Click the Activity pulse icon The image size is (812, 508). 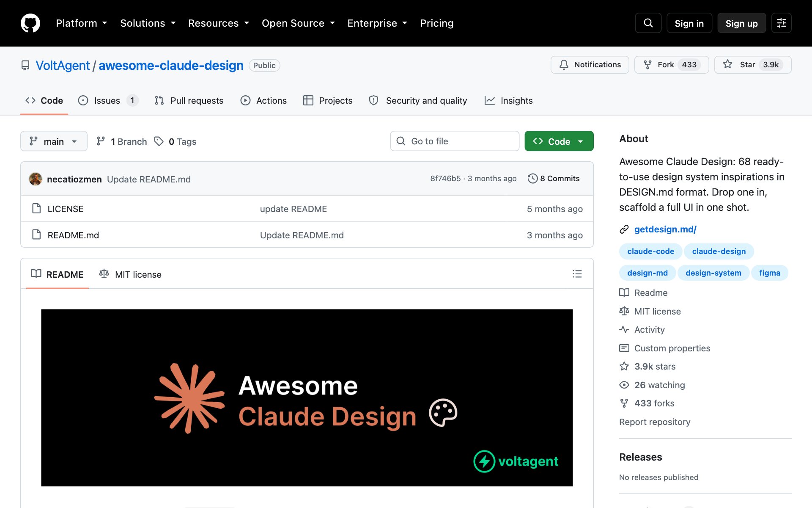pyautogui.click(x=624, y=329)
